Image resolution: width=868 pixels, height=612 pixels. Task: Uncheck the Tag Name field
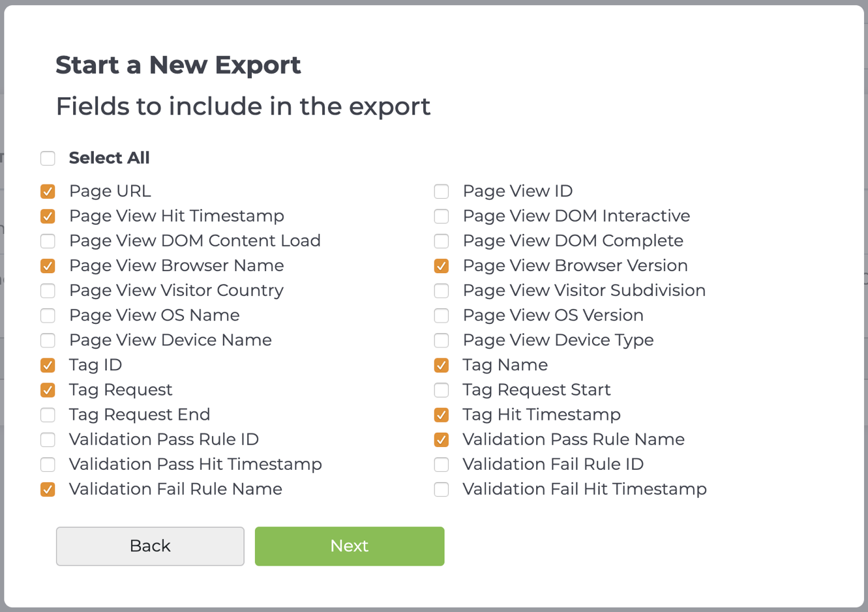(441, 364)
